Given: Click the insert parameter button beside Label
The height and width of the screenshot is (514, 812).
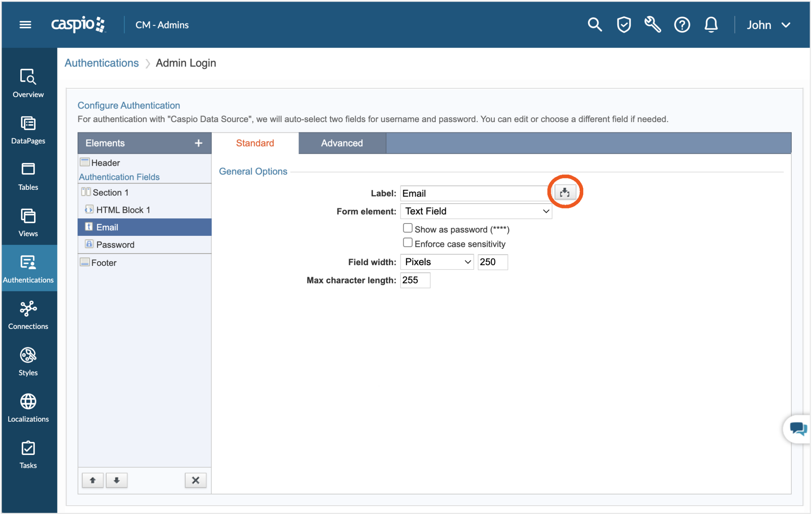Looking at the screenshot, I should pyautogui.click(x=565, y=192).
